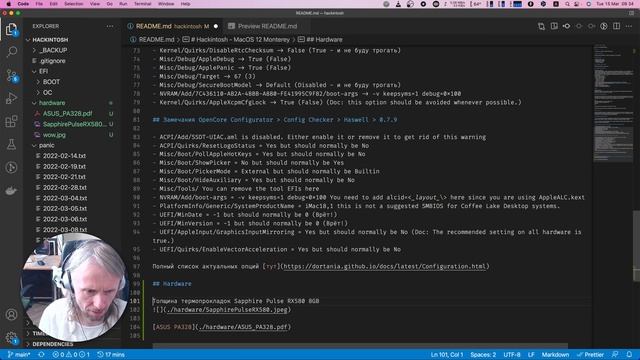Change Spaces: 2 indentation setting
Viewport: 640px width, 360px height.
coord(483,355)
